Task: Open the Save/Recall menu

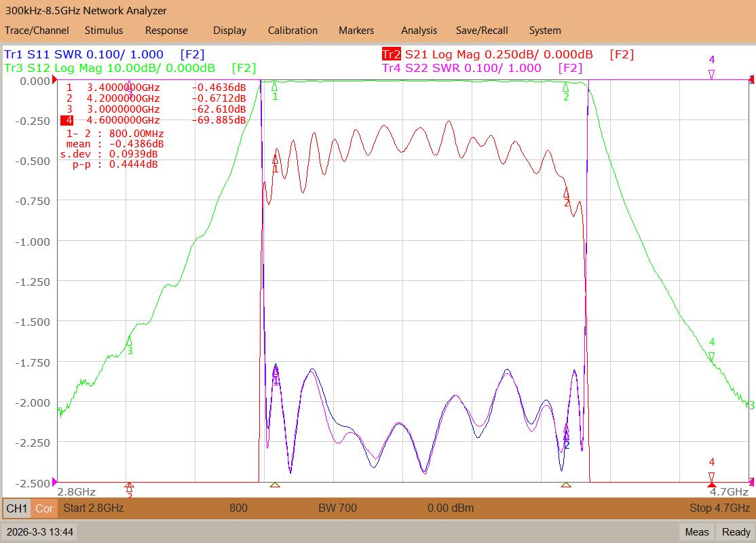Action: click(482, 31)
